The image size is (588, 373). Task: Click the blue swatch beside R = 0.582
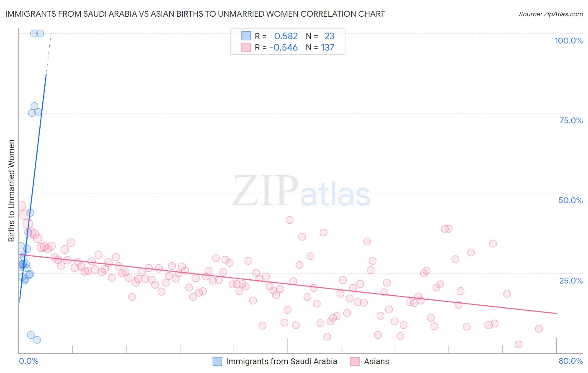246,36
